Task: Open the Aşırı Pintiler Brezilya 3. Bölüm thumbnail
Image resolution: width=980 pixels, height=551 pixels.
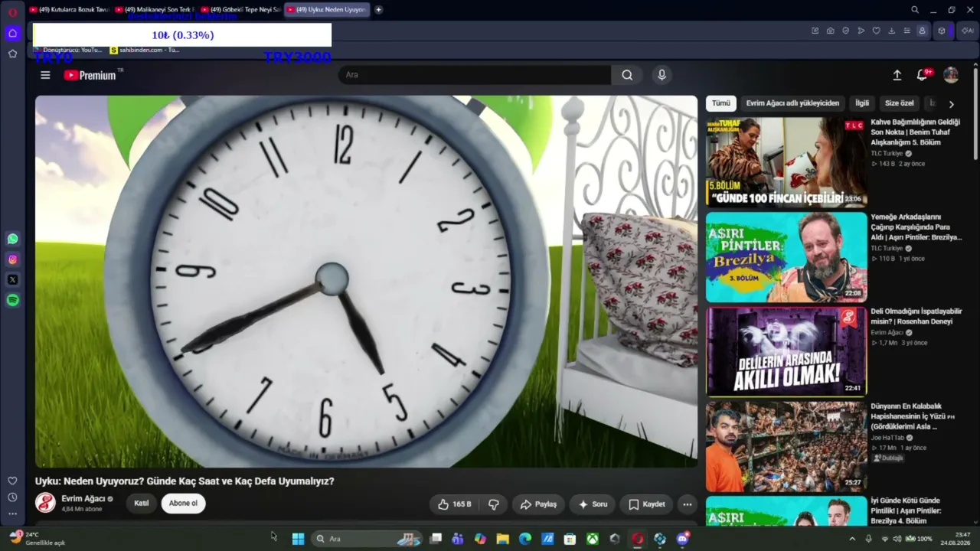Action: (x=786, y=256)
